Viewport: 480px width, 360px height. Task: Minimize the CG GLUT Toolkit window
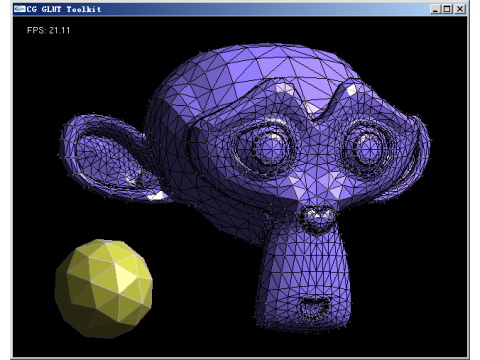(x=435, y=9)
